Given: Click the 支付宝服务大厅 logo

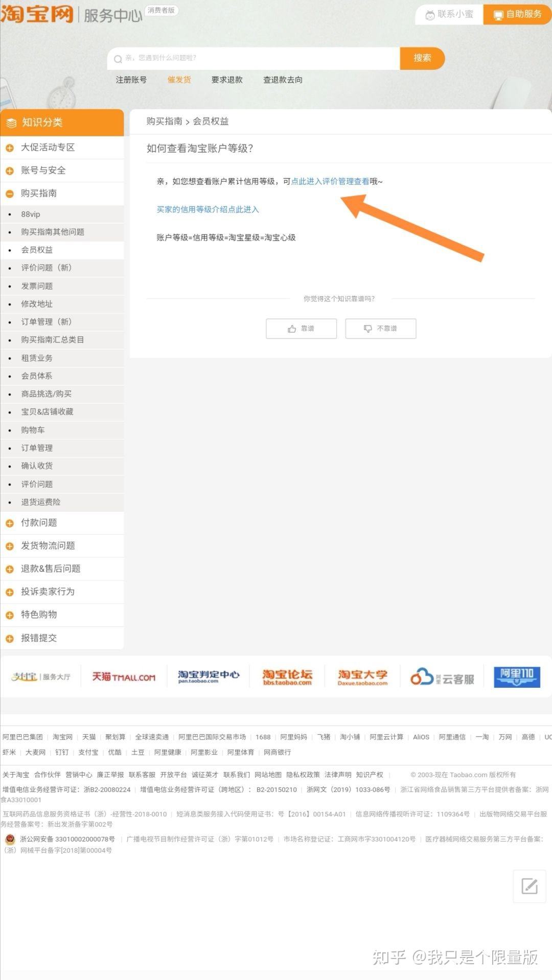Looking at the screenshot, I should [x=41, y=677].
